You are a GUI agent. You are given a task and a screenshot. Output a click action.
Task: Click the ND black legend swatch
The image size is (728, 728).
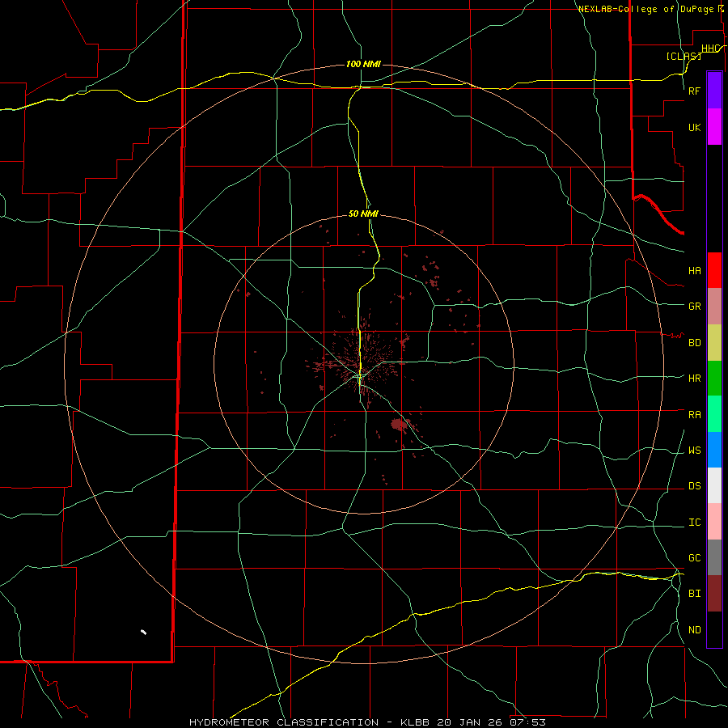click(714, 629)
